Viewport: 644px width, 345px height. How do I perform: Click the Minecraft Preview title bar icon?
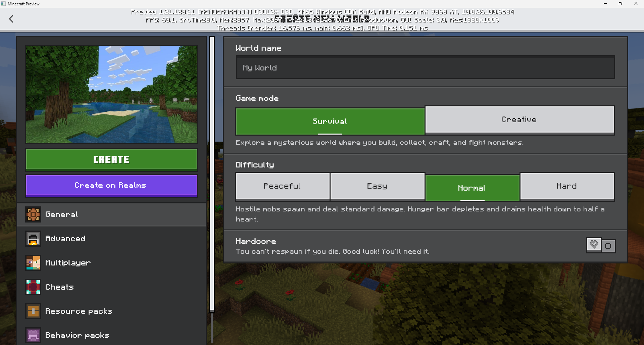(x=3, y=4)
